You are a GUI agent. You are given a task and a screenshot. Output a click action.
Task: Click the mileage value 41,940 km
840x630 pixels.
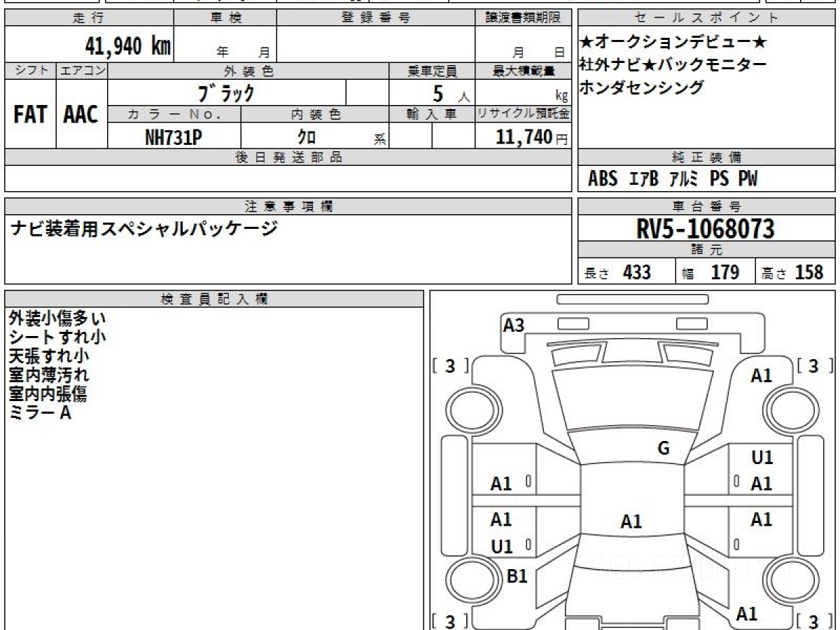127,46
